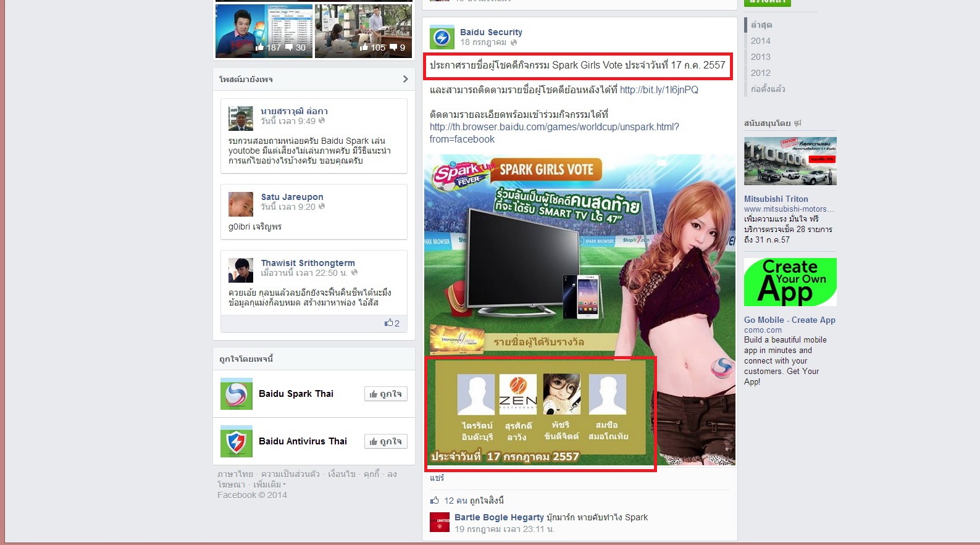This screenshot has height=545, width=980.
Task: Open the Baidu Security profile picture
Action: (442, 38)
